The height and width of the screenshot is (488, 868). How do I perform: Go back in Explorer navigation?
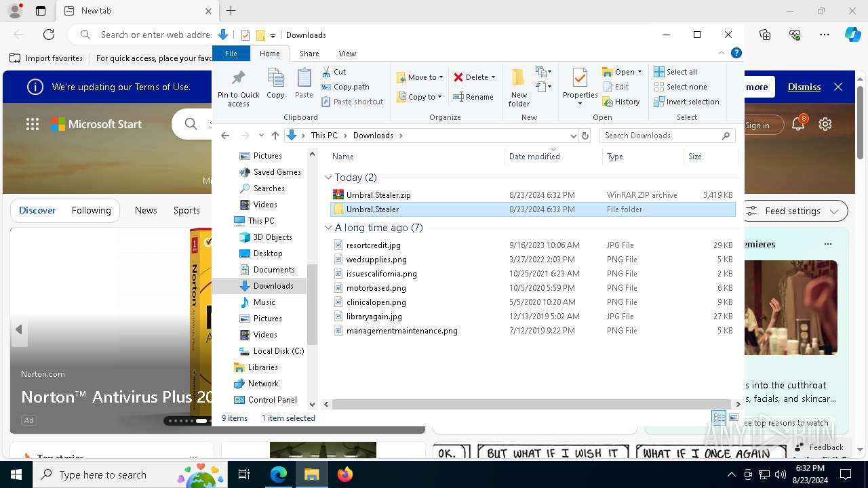pyautogui.click(x=225, y=136)
